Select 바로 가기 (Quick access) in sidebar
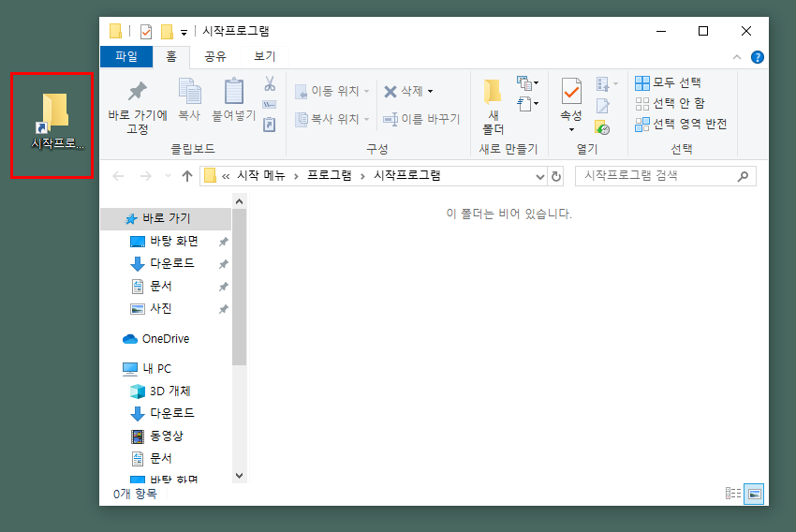Viewport: 796px width, 532px height. 166,219
